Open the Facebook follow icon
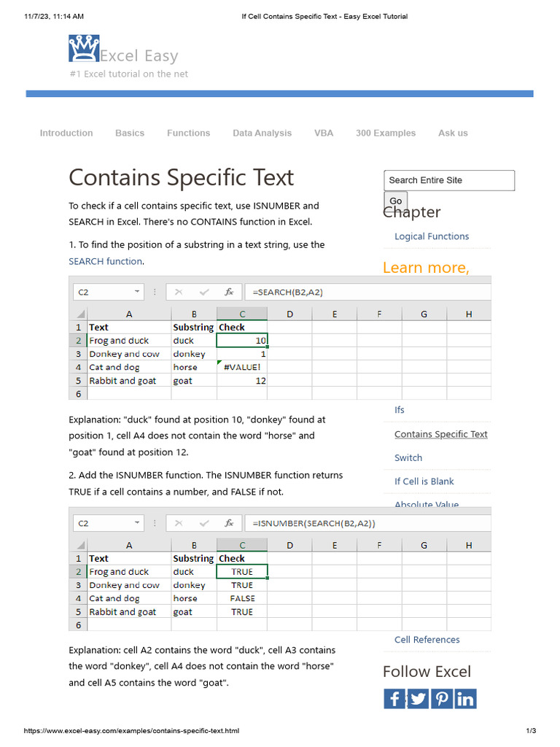The height and width of the screenshot is (747, 560). click(x=394, y=699)
